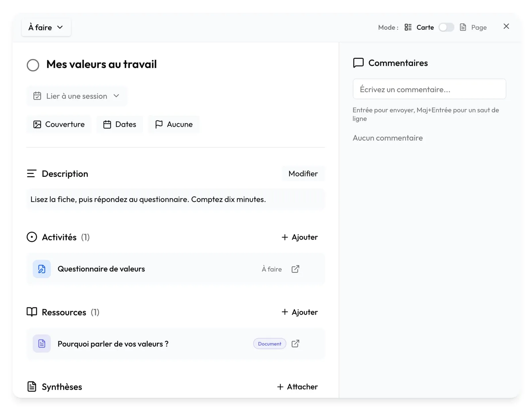The width and height of the screenshot is (532, 410).
Task: Click the Document badge on the resource
Action: tap(270, 344)
